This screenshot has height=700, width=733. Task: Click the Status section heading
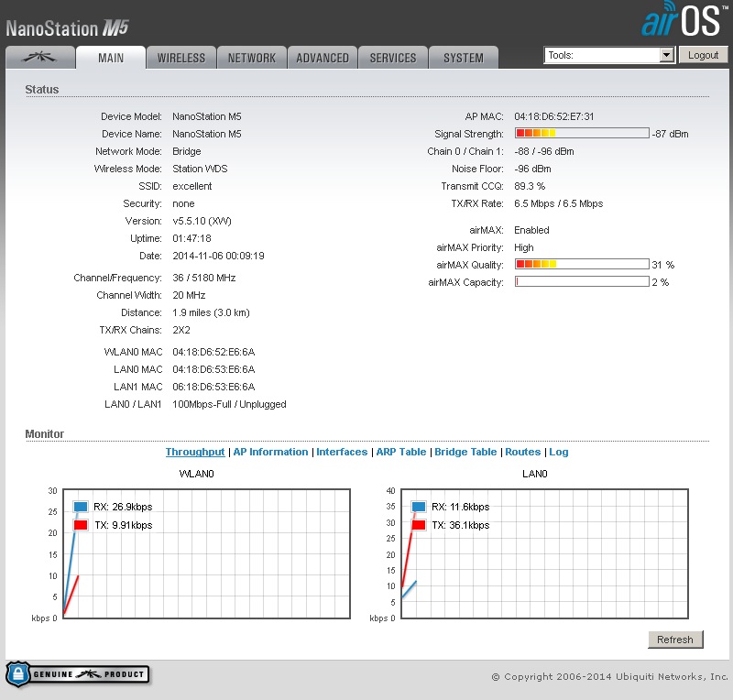[42, 89]
